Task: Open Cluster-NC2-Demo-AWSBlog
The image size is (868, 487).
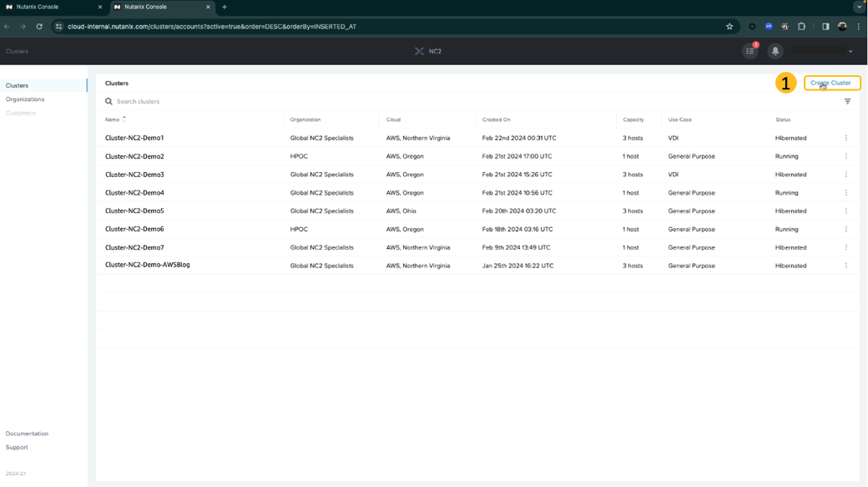Action: tap(147, 265)
